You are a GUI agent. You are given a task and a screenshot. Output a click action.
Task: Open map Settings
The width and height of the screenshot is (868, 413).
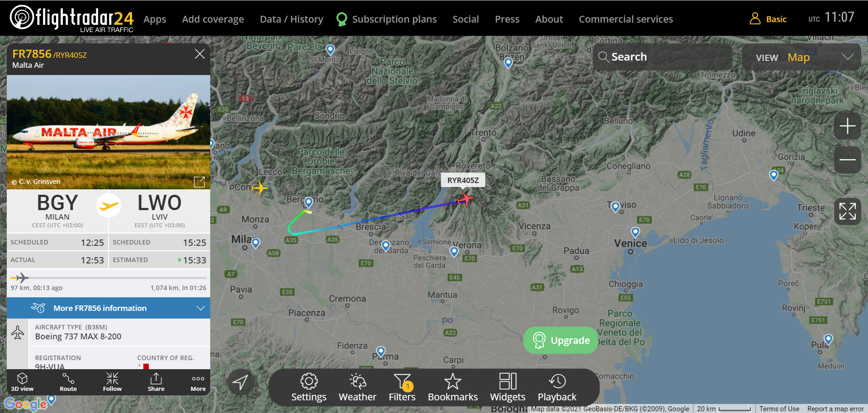coord(309,387)
